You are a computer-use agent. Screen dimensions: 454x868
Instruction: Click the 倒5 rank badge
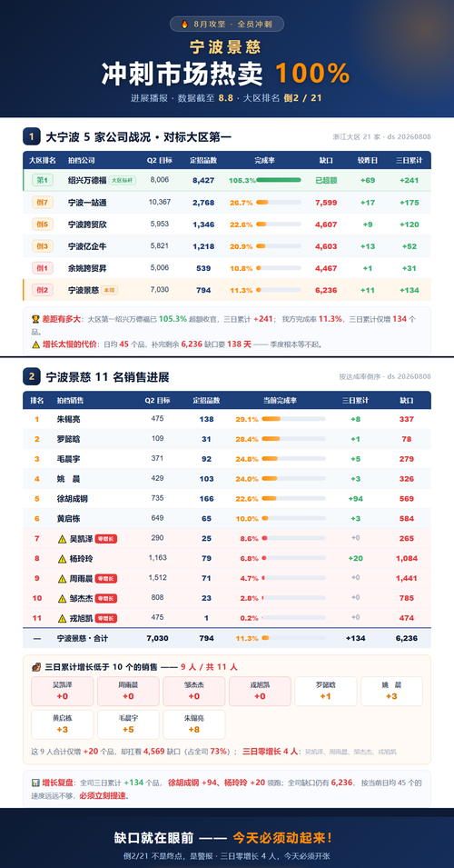(x=43, y=224)
